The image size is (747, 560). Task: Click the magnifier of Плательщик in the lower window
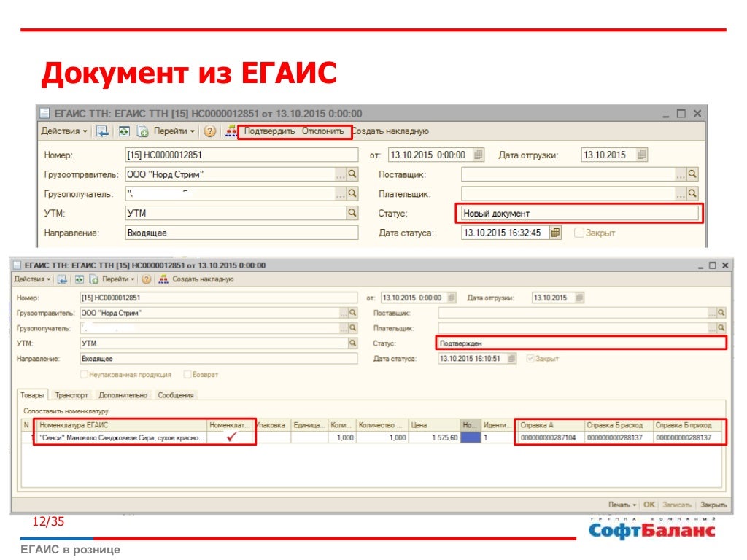721,328
